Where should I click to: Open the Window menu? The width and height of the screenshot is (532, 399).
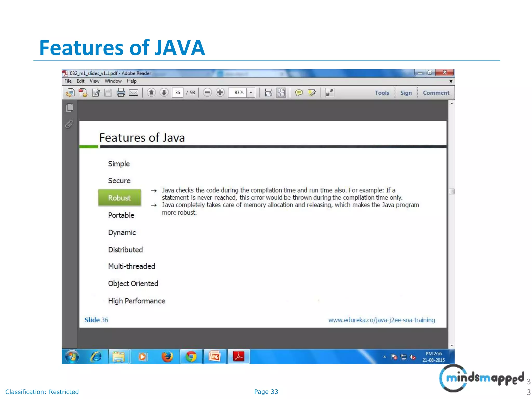(113, 81)
